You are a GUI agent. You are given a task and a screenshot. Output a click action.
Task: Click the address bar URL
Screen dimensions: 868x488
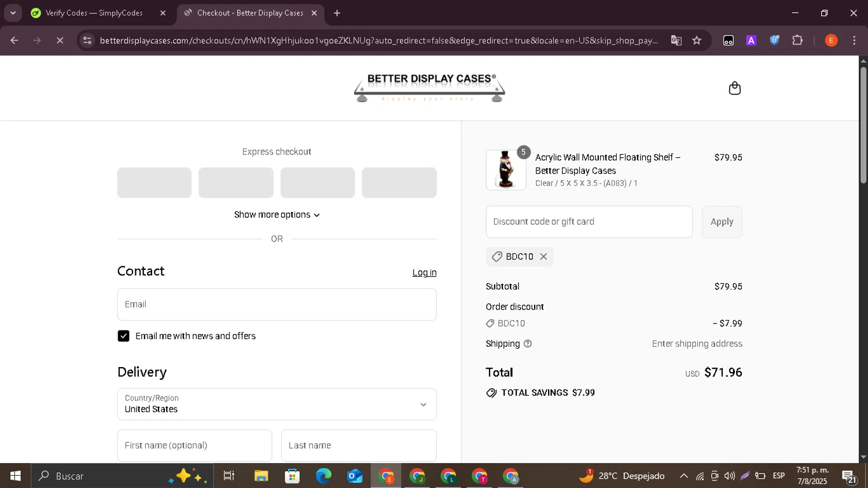(x=378, y=41)
